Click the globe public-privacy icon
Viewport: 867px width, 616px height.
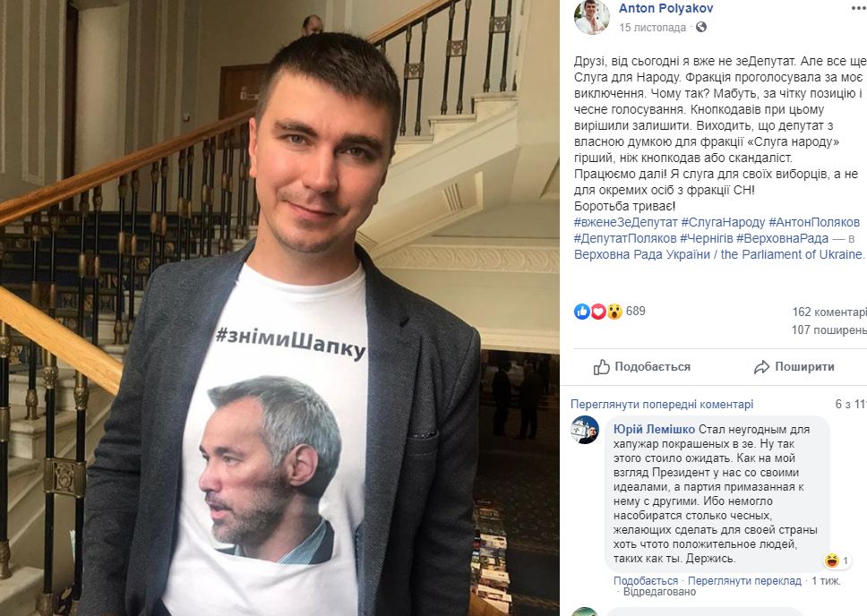701,28
